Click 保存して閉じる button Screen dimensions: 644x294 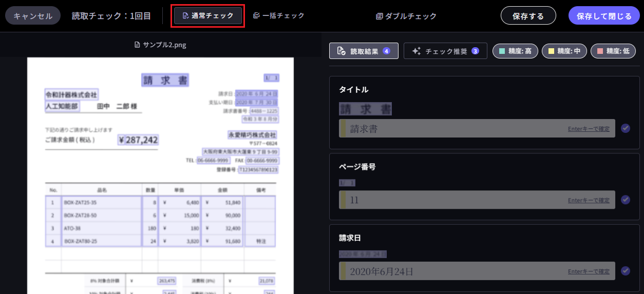[x=604, y=16]
